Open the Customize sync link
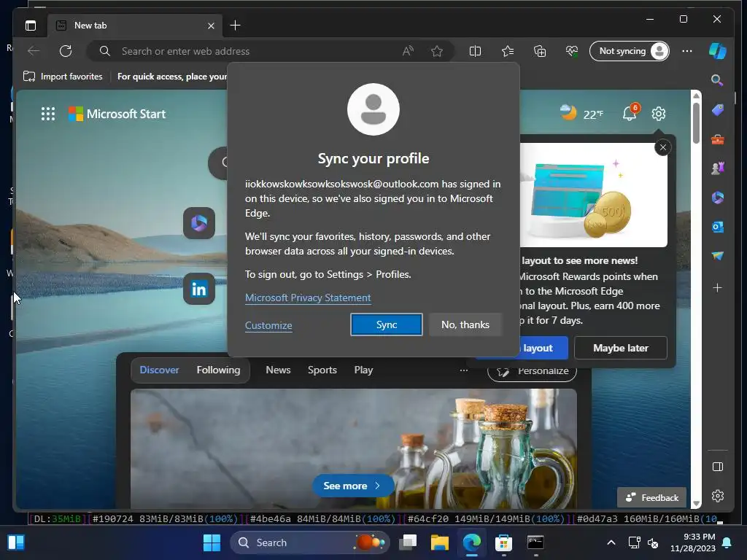The height and width of the screenshot is (560, 747). coord(268,325)
